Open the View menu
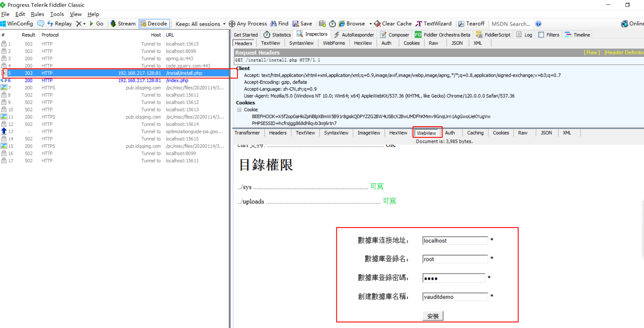Image resolution: width=644 pixels, height=328 pixels. (76, 14)
